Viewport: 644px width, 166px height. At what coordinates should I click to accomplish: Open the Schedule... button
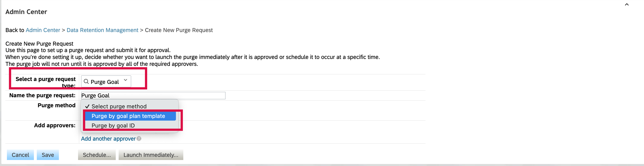click(97, 155)
